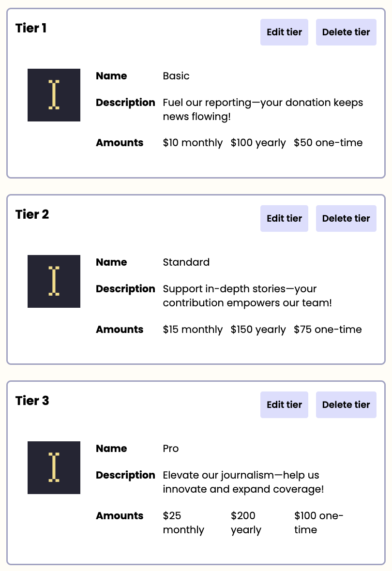
Task: Click the "Tier 1" card heading
Action: pos(31,28)
